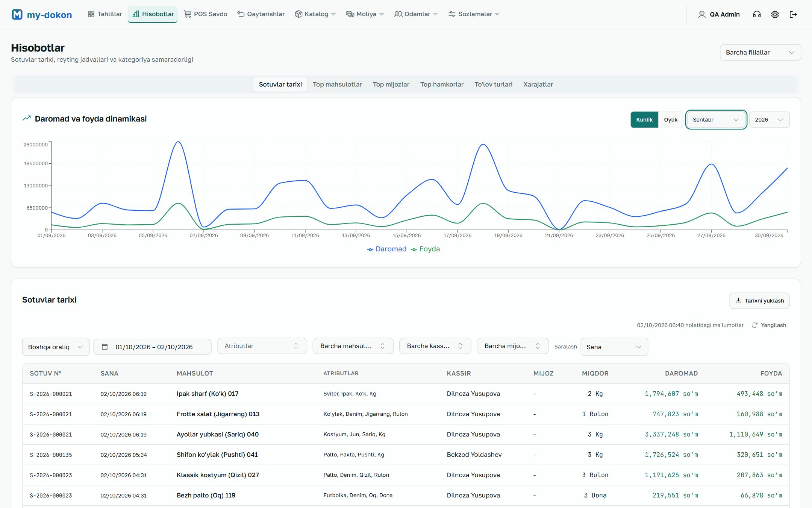Viewport: 812px width, 508px height.
Task: Click the logout icon
Action: 793,14
